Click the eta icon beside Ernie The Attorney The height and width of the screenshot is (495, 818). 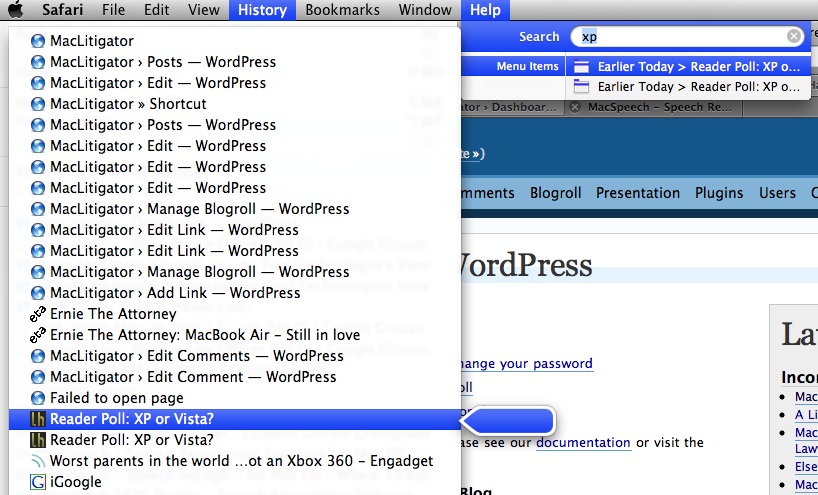(x=38, y=314)
